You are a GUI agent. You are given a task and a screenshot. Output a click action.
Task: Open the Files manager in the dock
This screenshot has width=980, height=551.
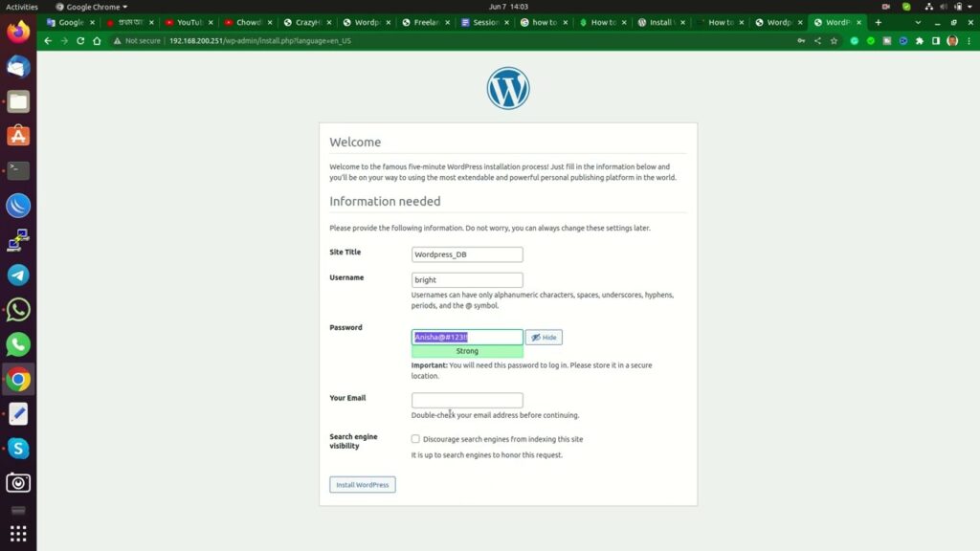point(18,101)
